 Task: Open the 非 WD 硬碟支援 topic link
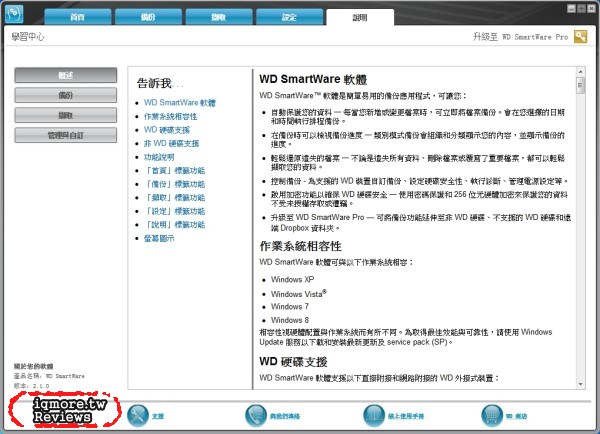coord(171,144)
